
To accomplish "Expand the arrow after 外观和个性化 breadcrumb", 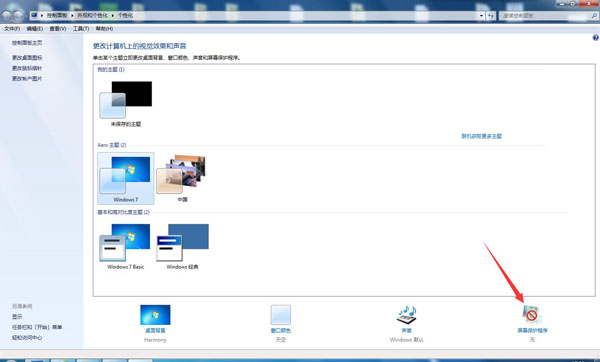I will pos(113,15).
